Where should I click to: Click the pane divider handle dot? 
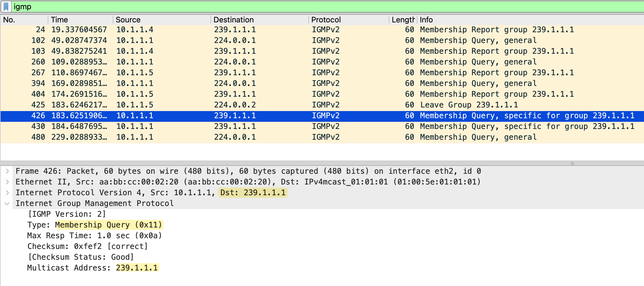pos(572,163)
